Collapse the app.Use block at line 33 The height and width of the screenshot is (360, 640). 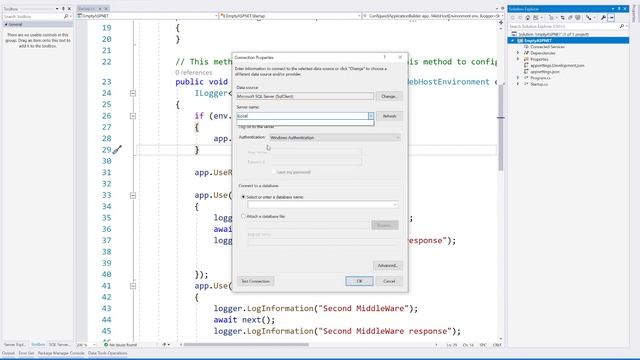(x=133, y=196)
